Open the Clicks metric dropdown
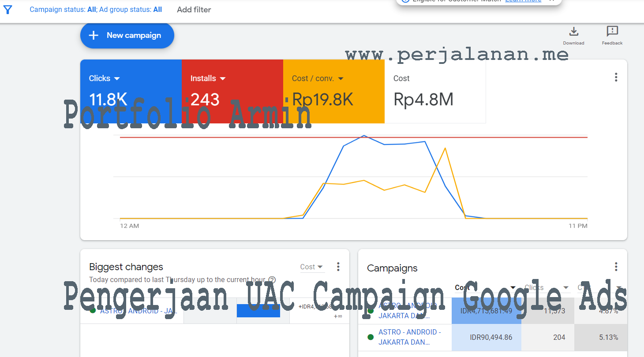The image size is (644, 357). pyautogui.click(x=105, y=78)
